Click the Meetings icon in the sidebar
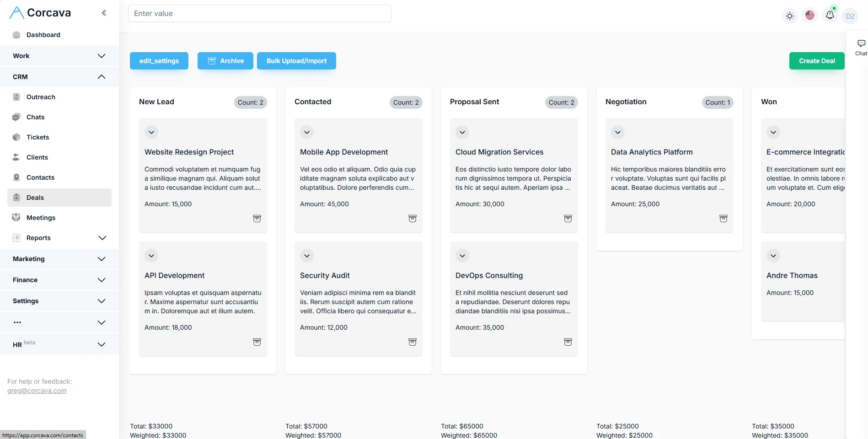The height and width of the screenshot is (439, 868). click(16, 218)
